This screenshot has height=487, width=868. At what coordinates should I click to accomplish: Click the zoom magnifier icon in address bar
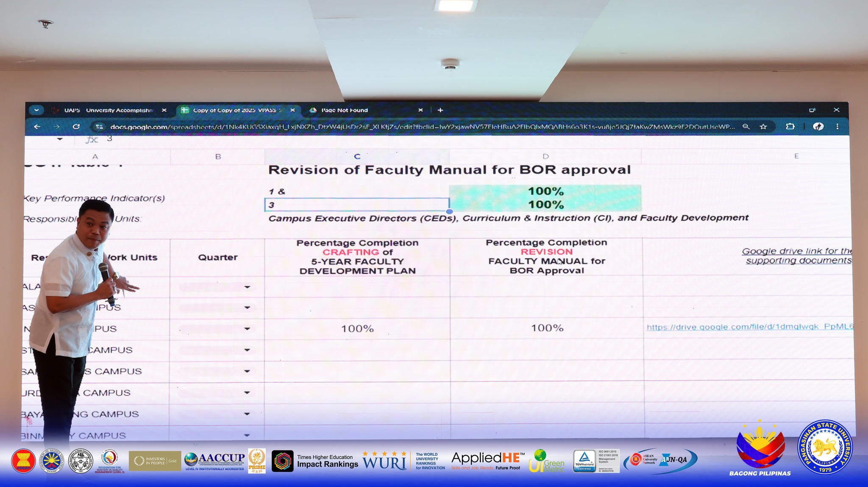[746, 127]
